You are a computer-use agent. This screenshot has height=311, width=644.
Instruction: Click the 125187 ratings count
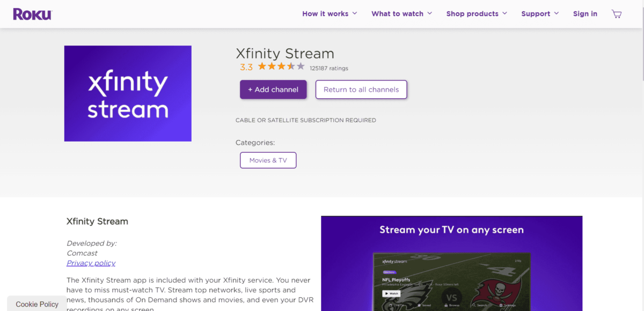[329, 68]
